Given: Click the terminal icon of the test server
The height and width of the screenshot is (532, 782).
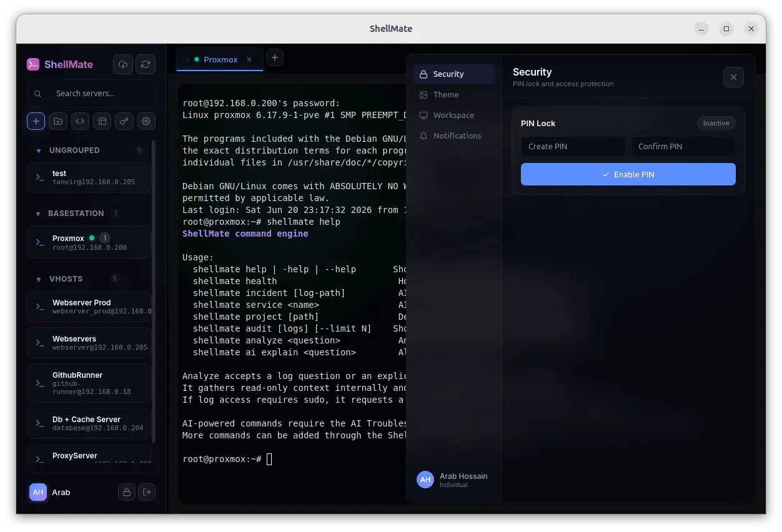Looking at the screenshot, I should click(40, 177).
